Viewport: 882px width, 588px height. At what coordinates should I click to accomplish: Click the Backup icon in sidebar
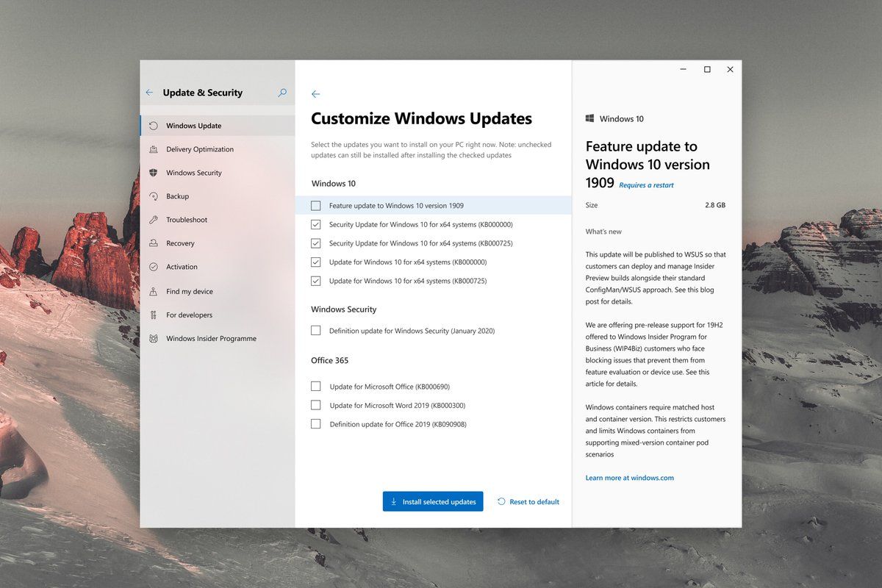click(153, 196)
